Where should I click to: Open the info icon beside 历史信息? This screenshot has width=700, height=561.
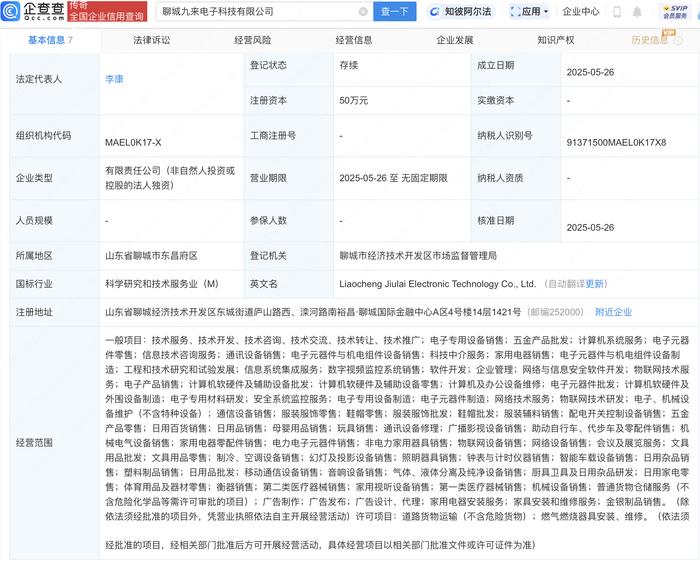click(679, 41)
